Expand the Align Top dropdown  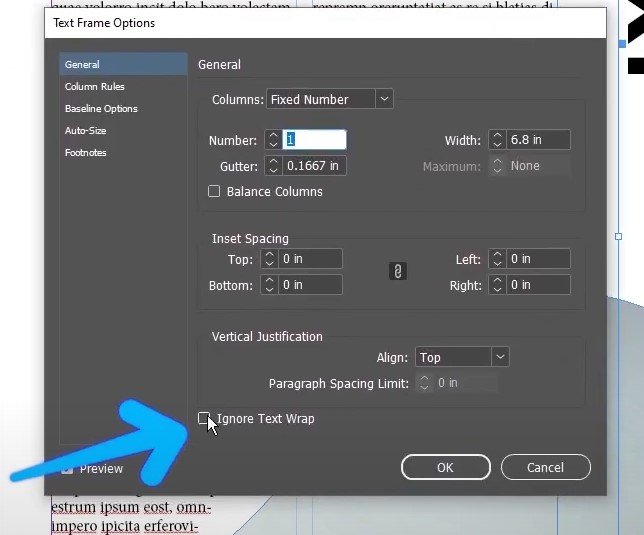coord(462,357)
